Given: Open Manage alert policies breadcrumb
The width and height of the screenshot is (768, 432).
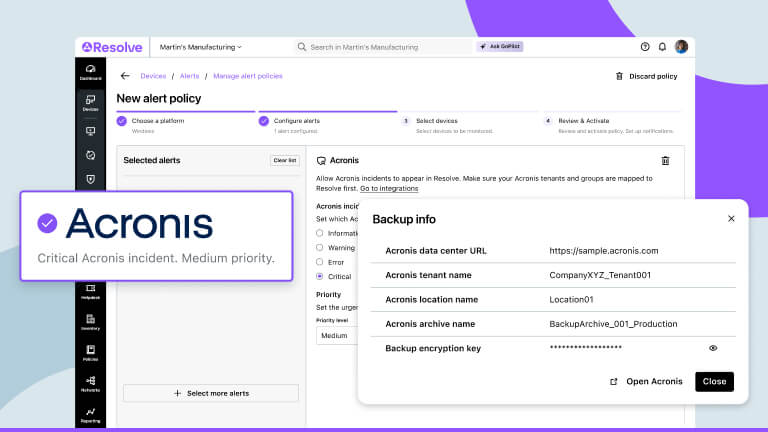Looking at the screenshot, I should click(248, 76).
